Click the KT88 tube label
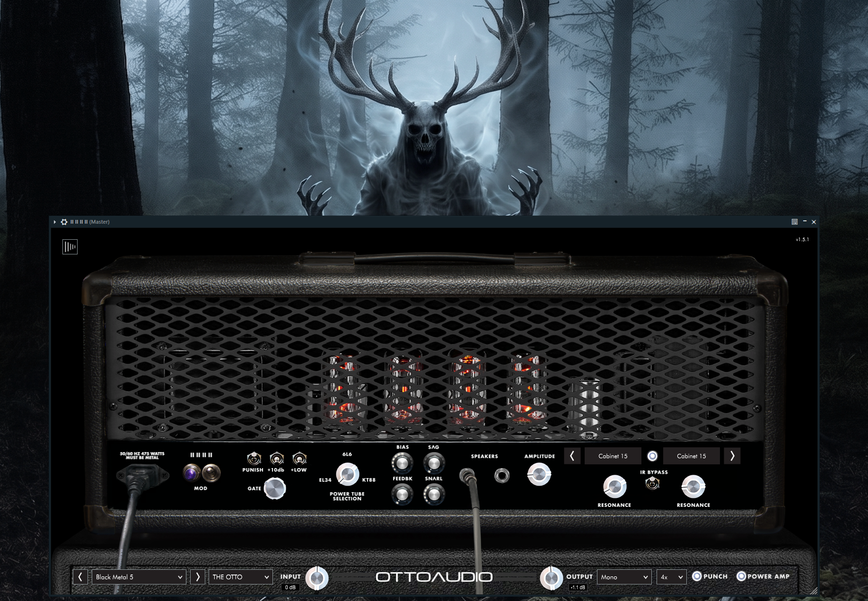This screenshot has height=601, width=868. [x=369, y=480]
